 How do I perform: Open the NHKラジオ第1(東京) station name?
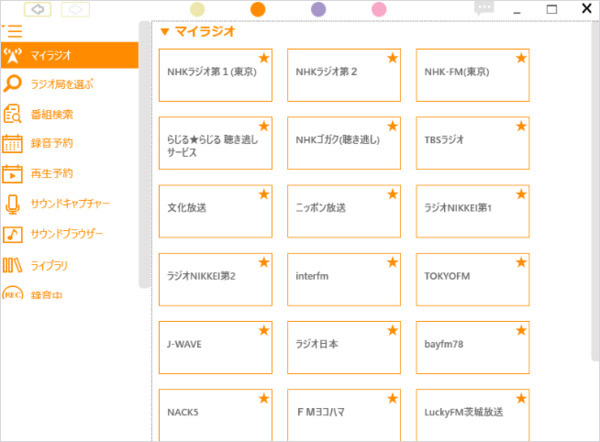(x=212, y=72)
